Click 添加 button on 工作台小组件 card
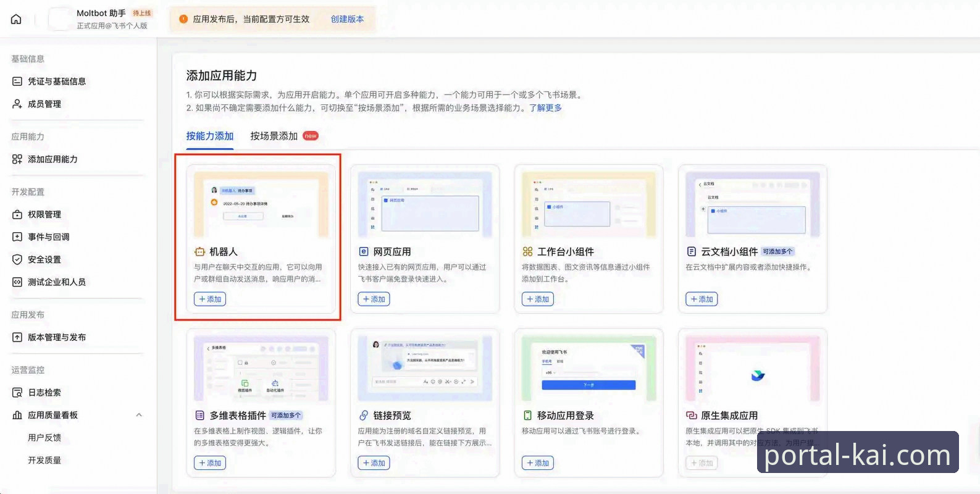Image resolution: width=980 pixels, height=494 pixels. click(537, 299)
